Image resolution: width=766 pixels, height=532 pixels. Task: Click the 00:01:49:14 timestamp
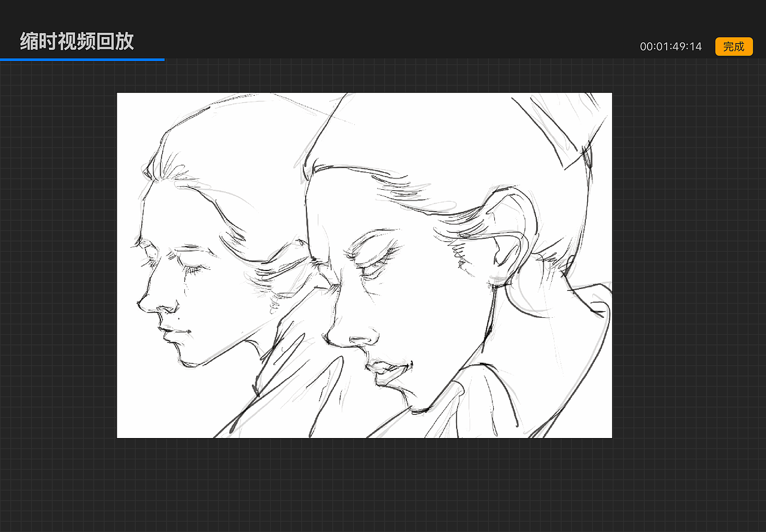(x=671, y=47)
